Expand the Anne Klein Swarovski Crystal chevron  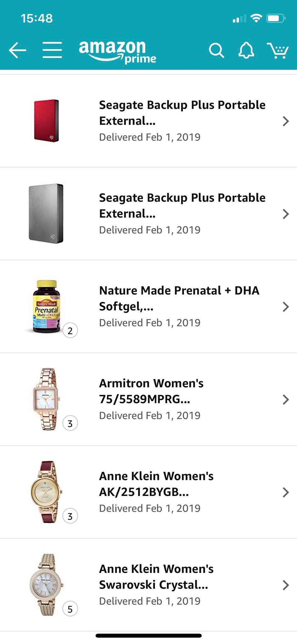click(x=285, y=585)
